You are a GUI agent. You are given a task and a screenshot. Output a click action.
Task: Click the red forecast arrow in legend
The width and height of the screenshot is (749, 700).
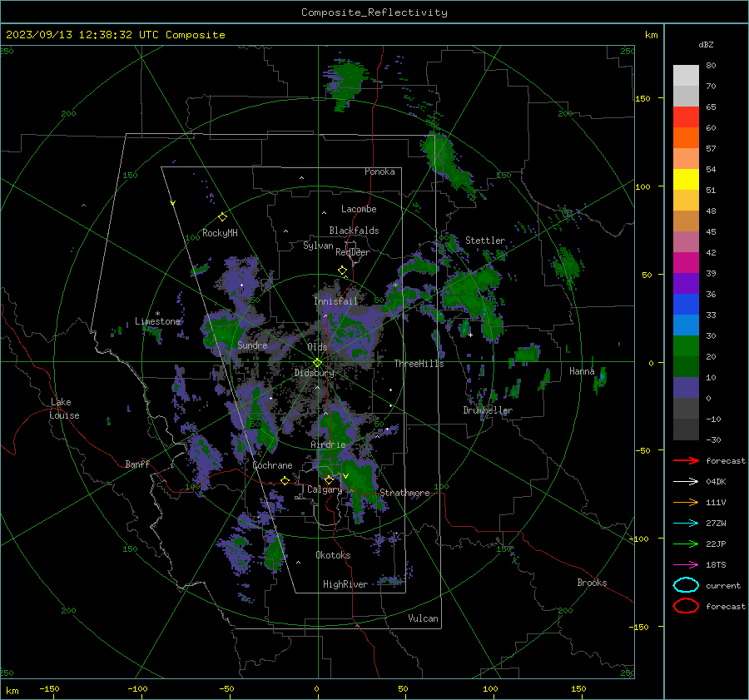tap(686, 460)
